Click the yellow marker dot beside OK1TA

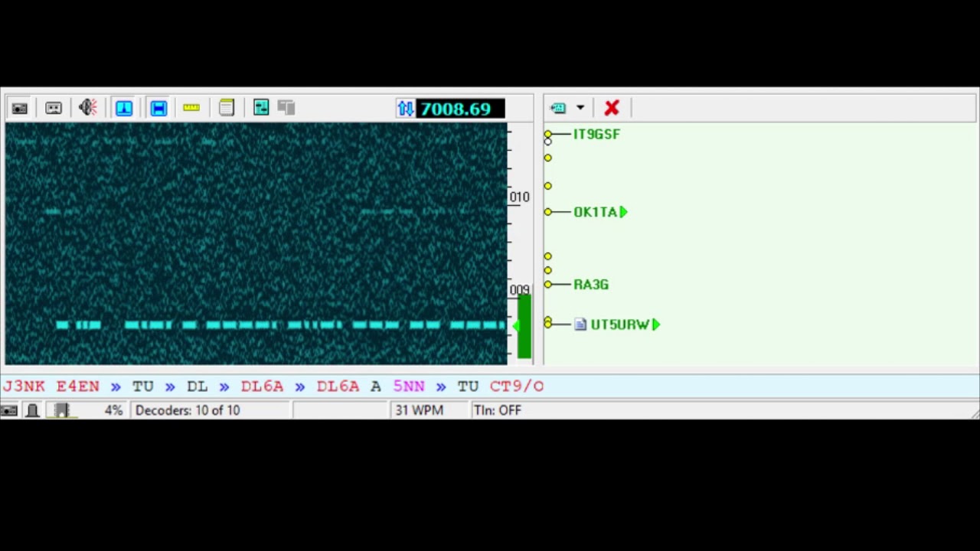click(x=547, y=212)
